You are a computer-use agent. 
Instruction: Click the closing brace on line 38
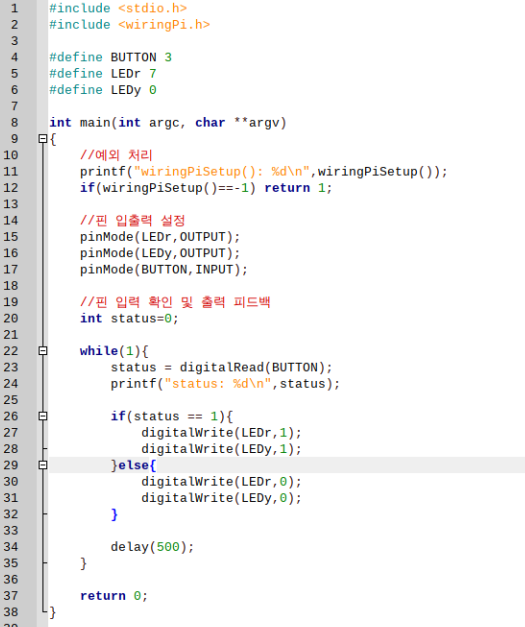click(x=53, y=612)
